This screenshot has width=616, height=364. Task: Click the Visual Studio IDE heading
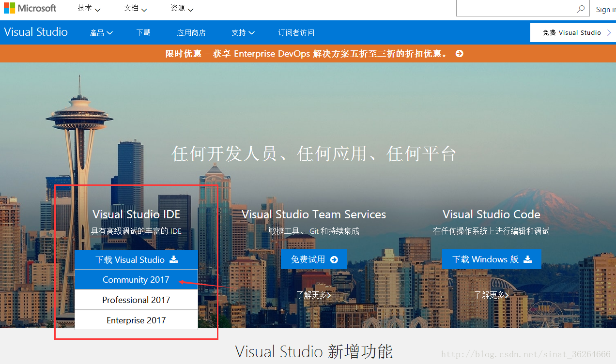coord(136,214)
